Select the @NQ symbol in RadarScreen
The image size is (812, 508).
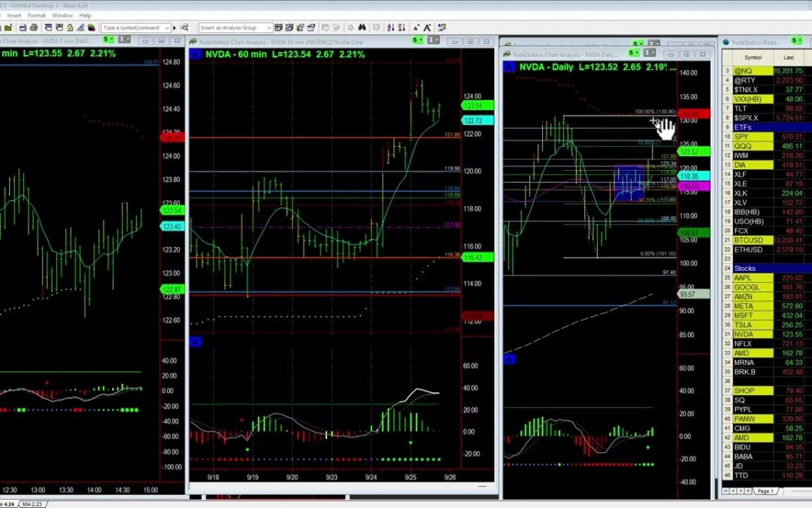753,71
